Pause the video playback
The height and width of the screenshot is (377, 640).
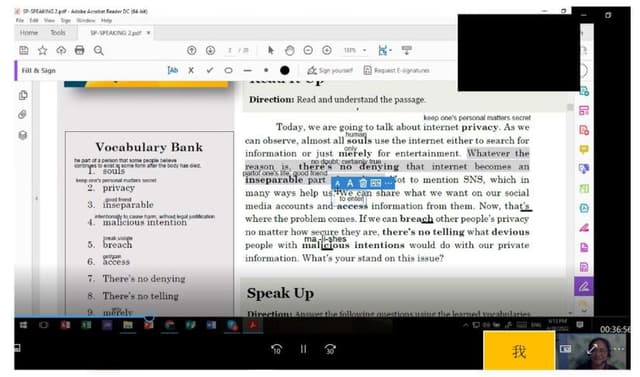(303, 349)
